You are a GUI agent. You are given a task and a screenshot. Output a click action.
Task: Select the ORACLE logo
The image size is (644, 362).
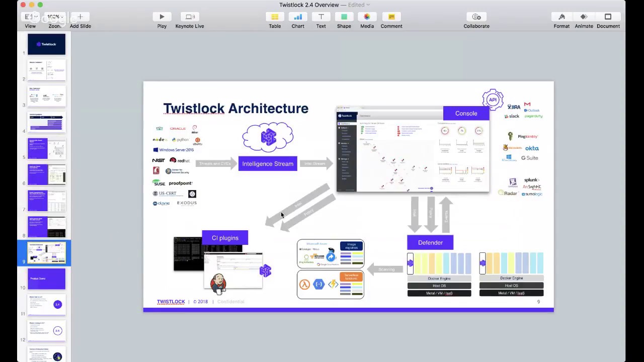tap(178, 129)
